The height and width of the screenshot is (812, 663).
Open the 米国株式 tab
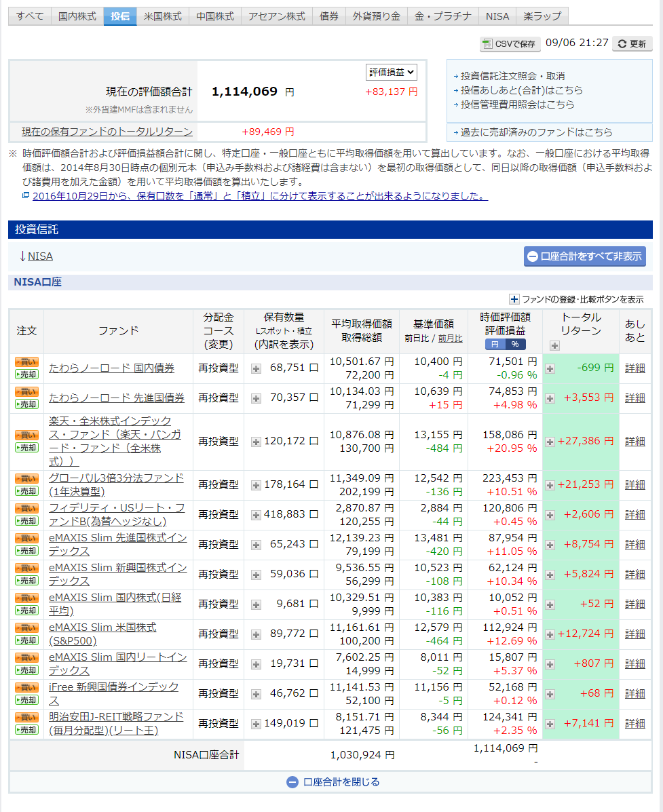tap(163, 16)
